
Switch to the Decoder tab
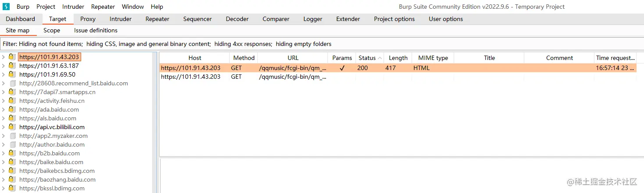[x=237, y=19]
